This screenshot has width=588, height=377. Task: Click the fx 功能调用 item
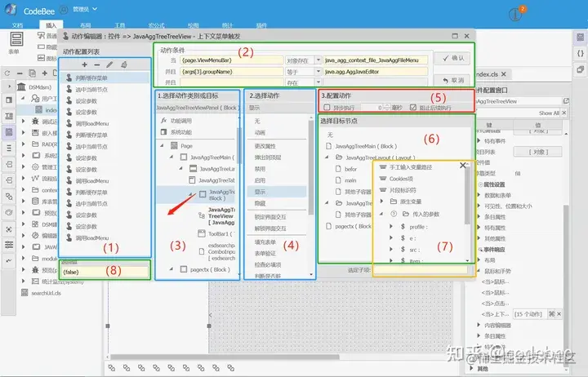click(176, 121)
